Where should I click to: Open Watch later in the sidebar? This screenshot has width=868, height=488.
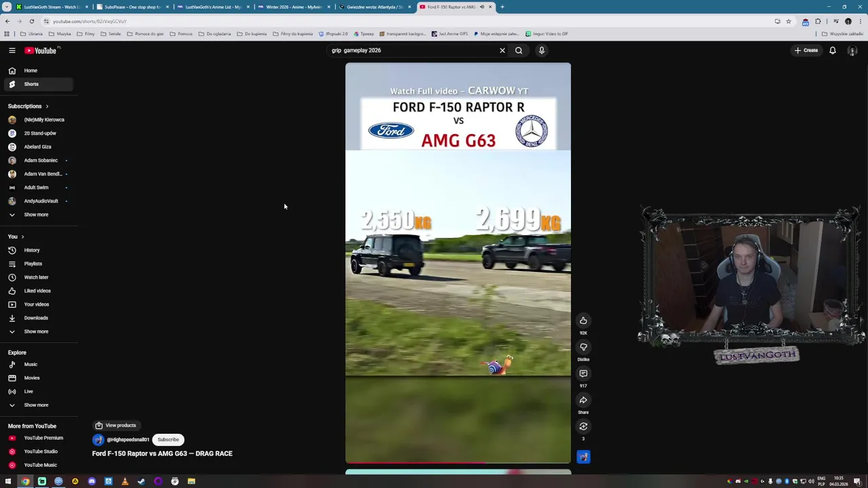point(39,277)
